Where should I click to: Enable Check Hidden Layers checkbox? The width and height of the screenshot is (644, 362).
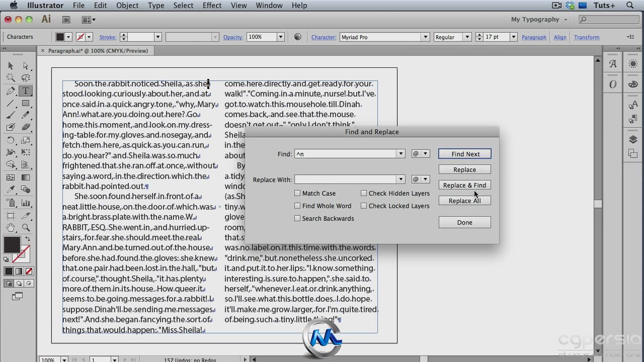[364, 193]
